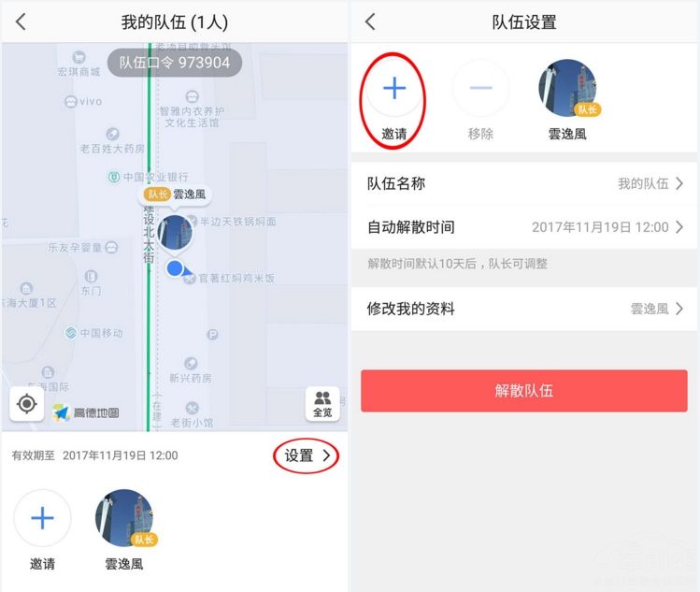Screen dimensions: 700x592
Task: Tap the minus 移除 member icon
Action: pos(480,88)
